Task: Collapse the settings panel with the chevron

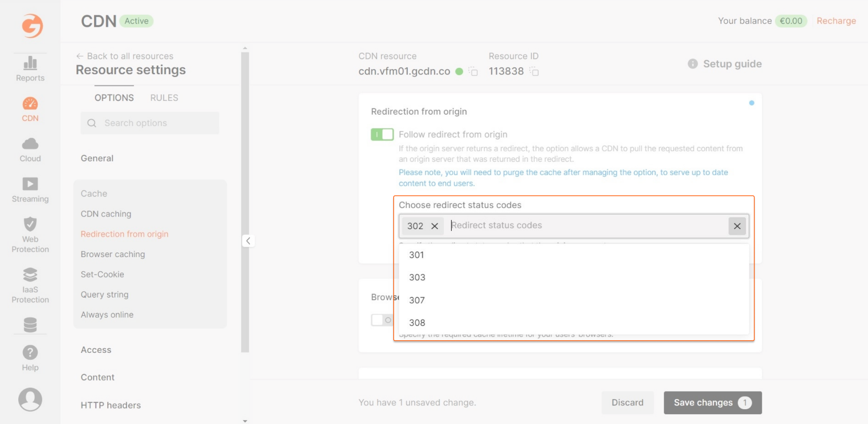Action: (x=248, y=241)
